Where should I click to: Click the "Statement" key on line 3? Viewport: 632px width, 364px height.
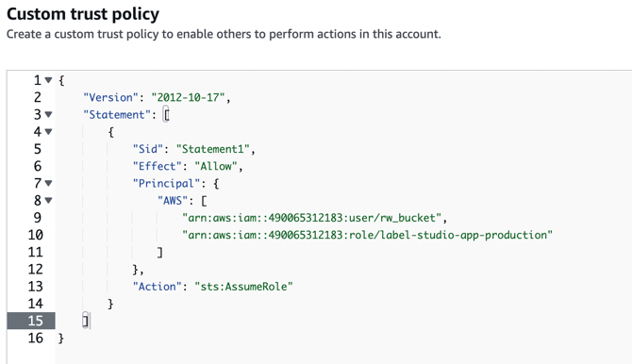(117, 115)
